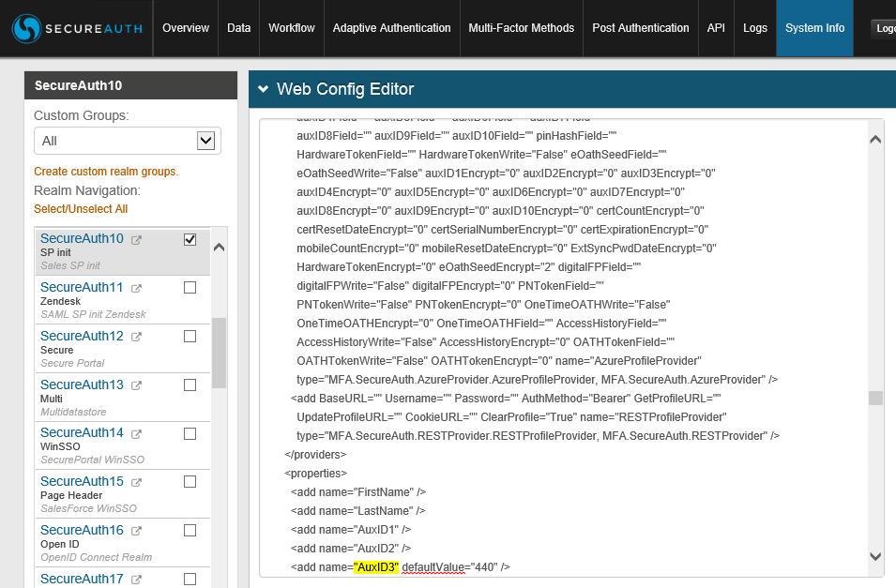The height and width of the screenshot is (588, 896).
Task: Open the SecureAuth11 realm link
Action: click(x=82, y=287)
